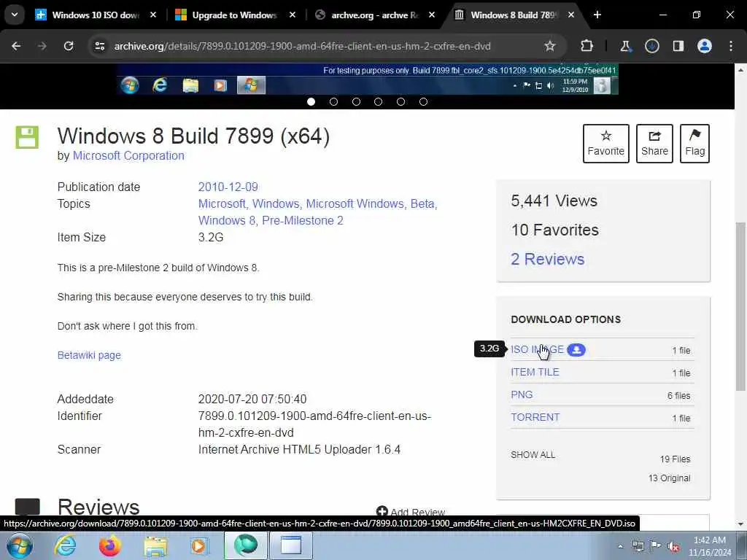Viewport: 747px width, 560px height.
Task: Show hidden system tray icons
Action: click(620, 547)
